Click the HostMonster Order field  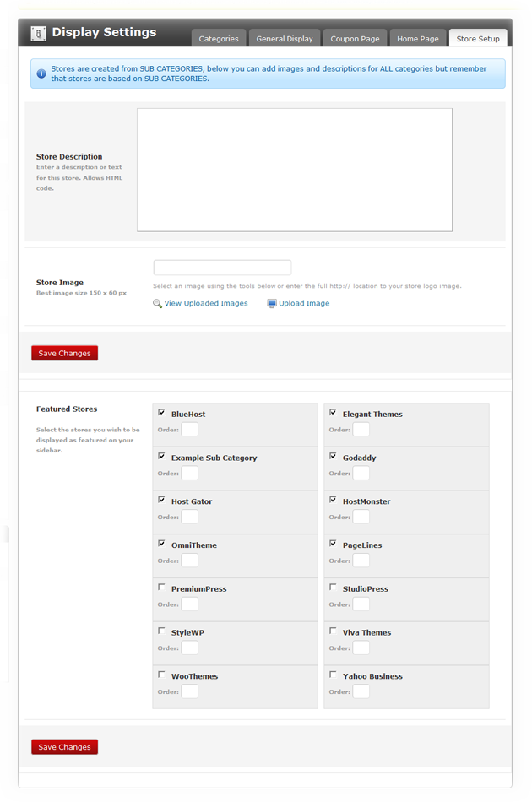(x=361, y=517)
